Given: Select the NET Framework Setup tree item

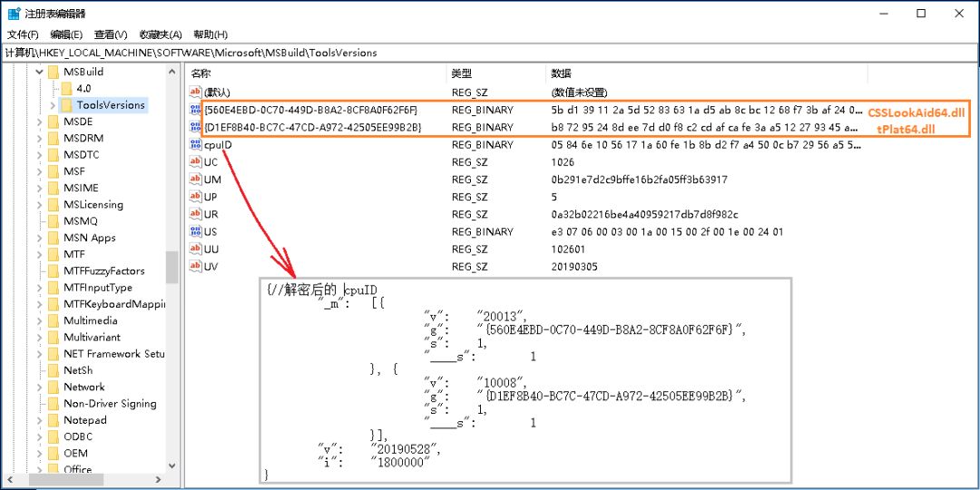Looking at the screenshot, I should point(114,354).
